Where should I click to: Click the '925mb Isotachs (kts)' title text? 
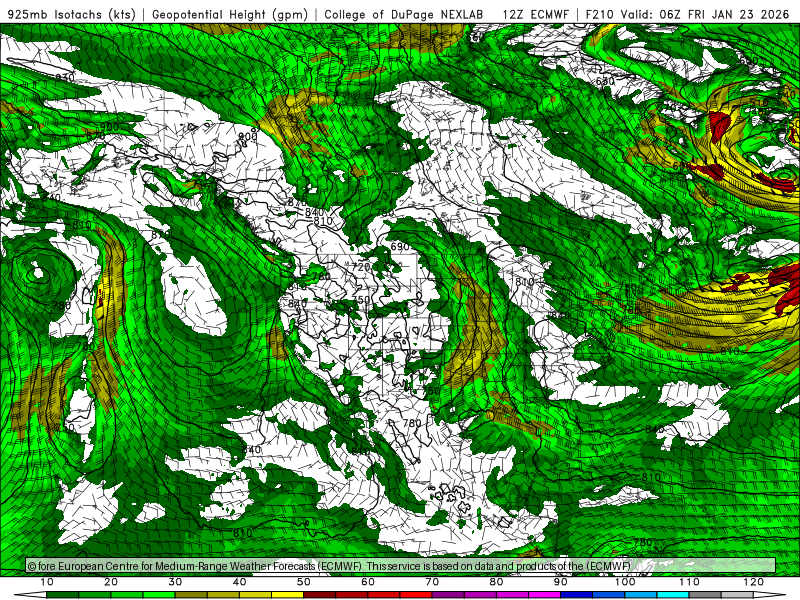71,14
